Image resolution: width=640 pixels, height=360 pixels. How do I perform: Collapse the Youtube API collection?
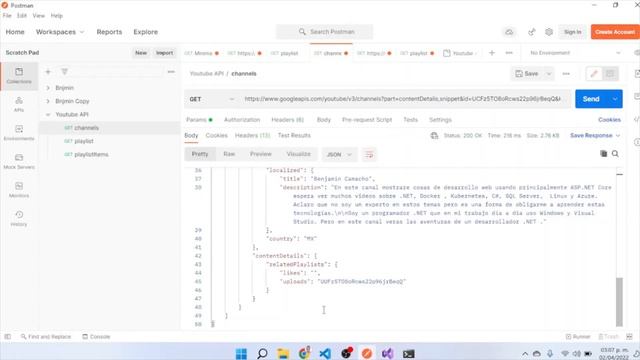[x=48, y=115]
